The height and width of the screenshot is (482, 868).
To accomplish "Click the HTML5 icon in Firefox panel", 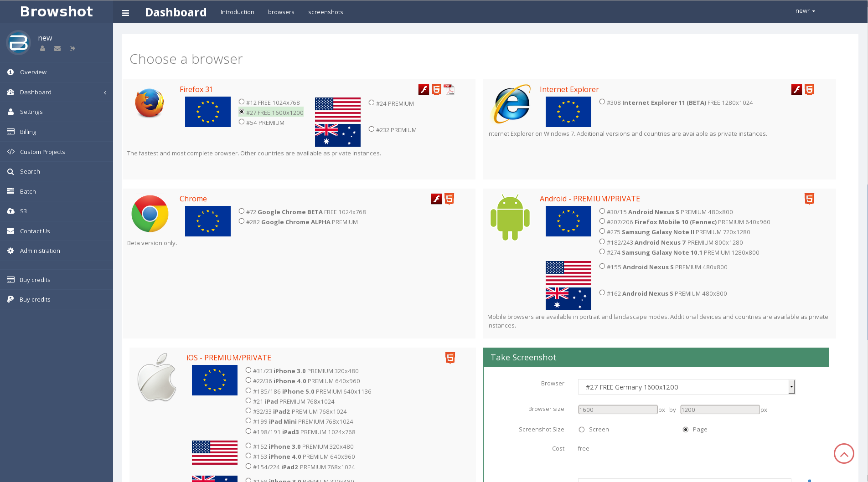I will click(x=436, y=90).
